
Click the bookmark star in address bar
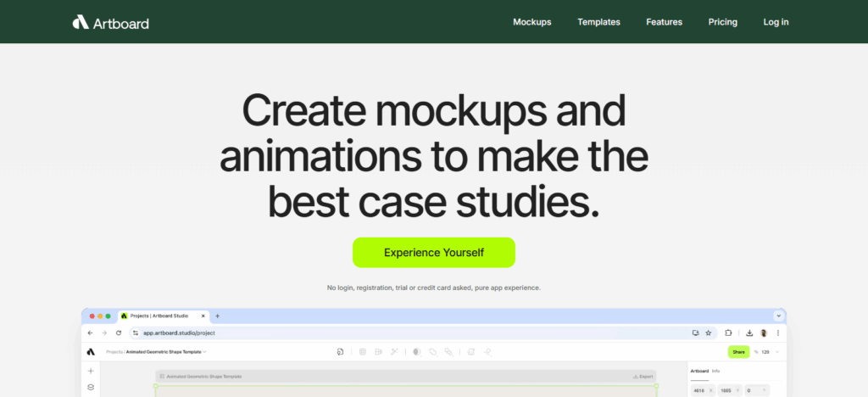(709, 333)
